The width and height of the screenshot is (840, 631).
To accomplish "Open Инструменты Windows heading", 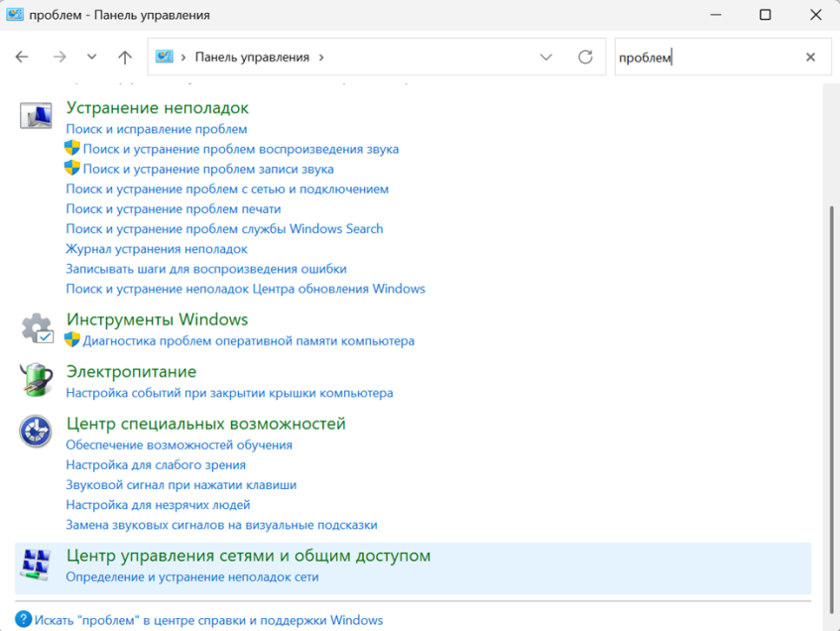I will [157, 319].
